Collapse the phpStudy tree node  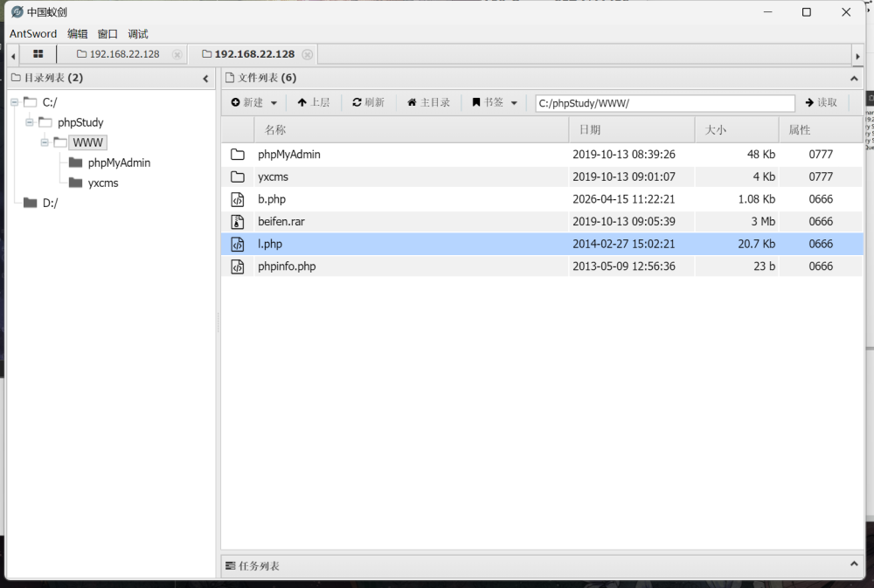pos(30,122)
